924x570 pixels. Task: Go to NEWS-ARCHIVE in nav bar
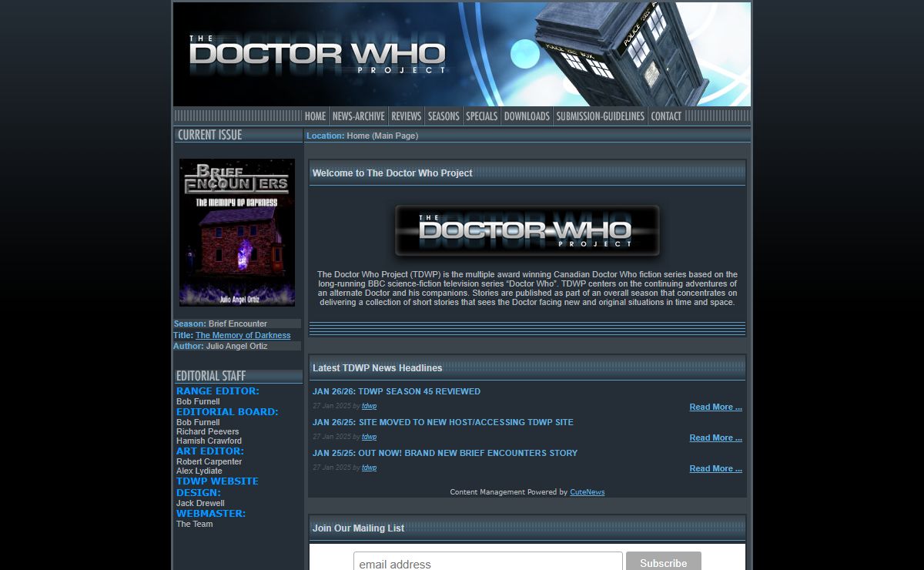tap(358, 116)
